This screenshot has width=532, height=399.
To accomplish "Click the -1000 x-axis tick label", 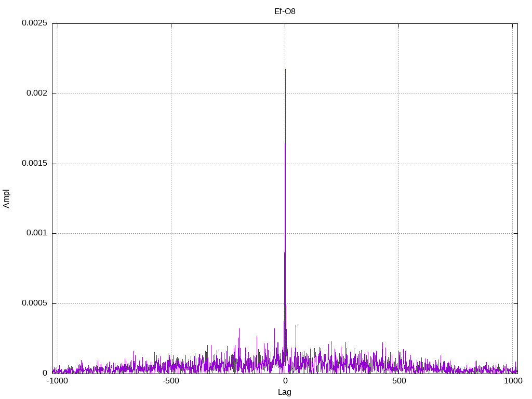I will tap(57, 381).
